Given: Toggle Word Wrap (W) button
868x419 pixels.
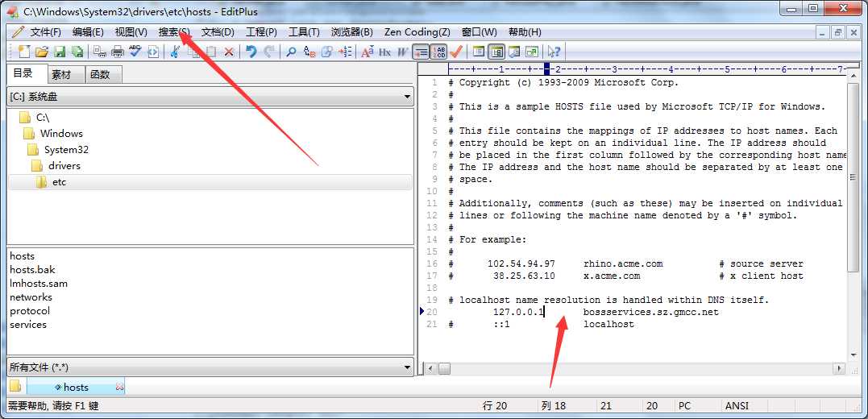Looking at the screenshot, I should point(401,52).
